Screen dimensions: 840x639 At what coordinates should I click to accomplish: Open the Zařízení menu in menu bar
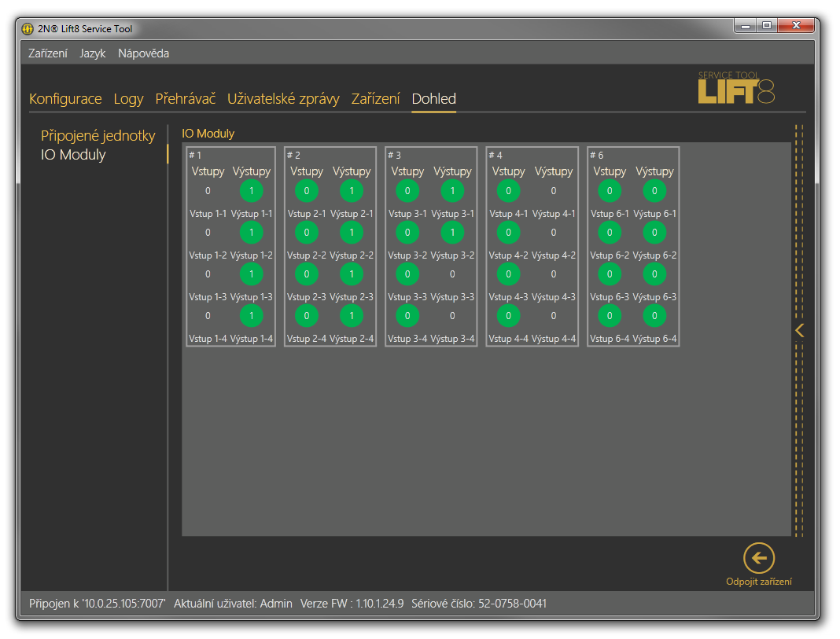48,53
